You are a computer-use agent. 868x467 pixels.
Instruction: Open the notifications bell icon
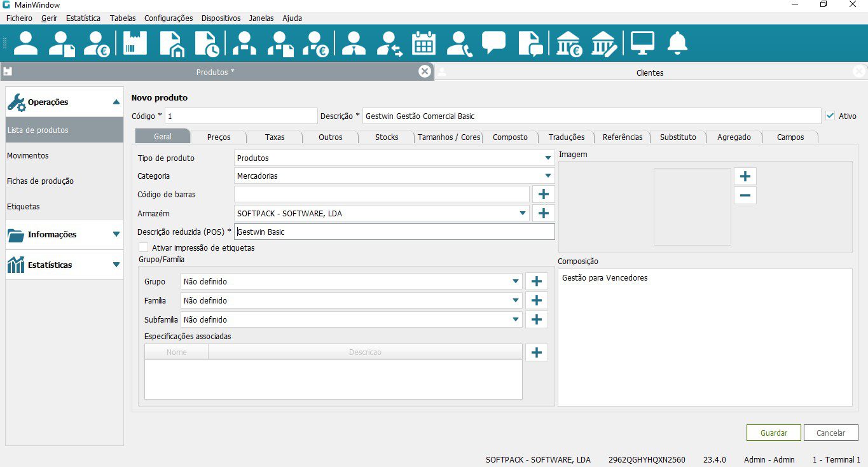pos(677,43)
